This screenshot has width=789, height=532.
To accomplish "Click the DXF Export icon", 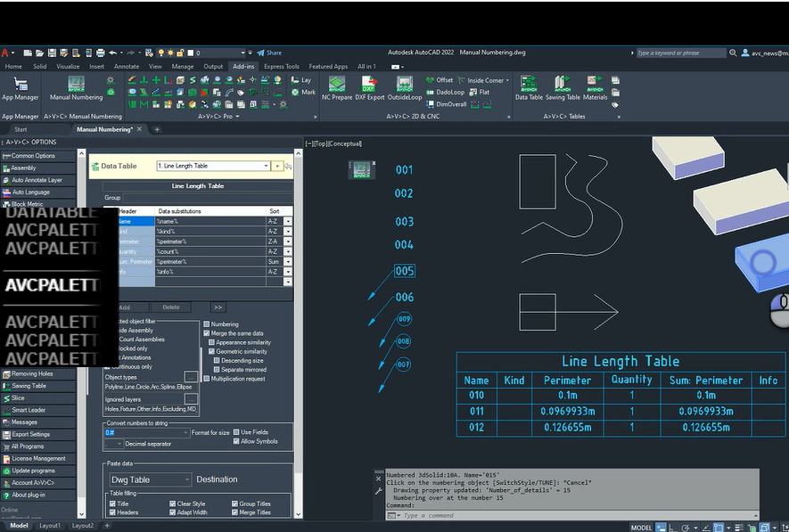I will (369, 85).
